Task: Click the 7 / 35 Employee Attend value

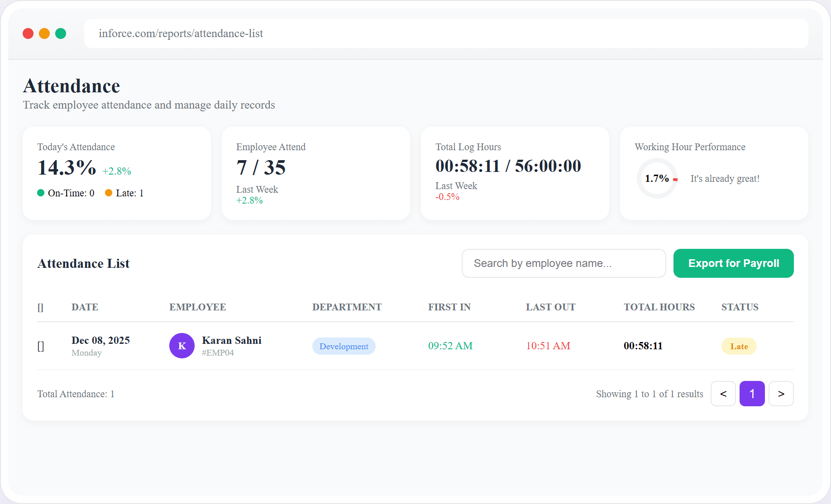Action: (261, 168)
